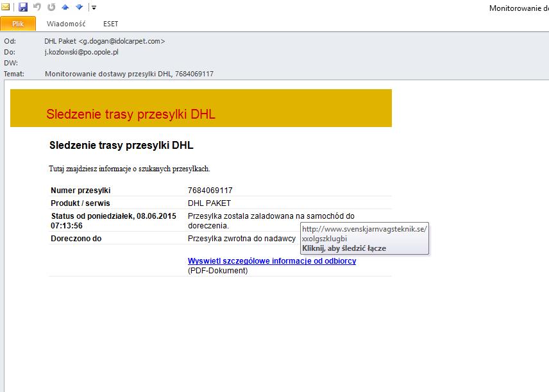Go to previous item with up arrow
The height and width of the screenshot is (392, 549).
65,6
